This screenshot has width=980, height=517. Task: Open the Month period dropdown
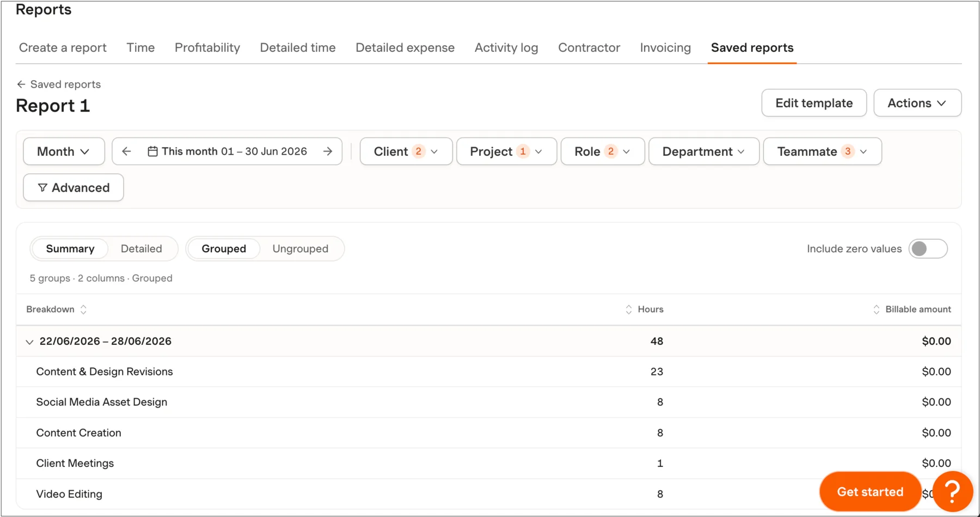64,151
